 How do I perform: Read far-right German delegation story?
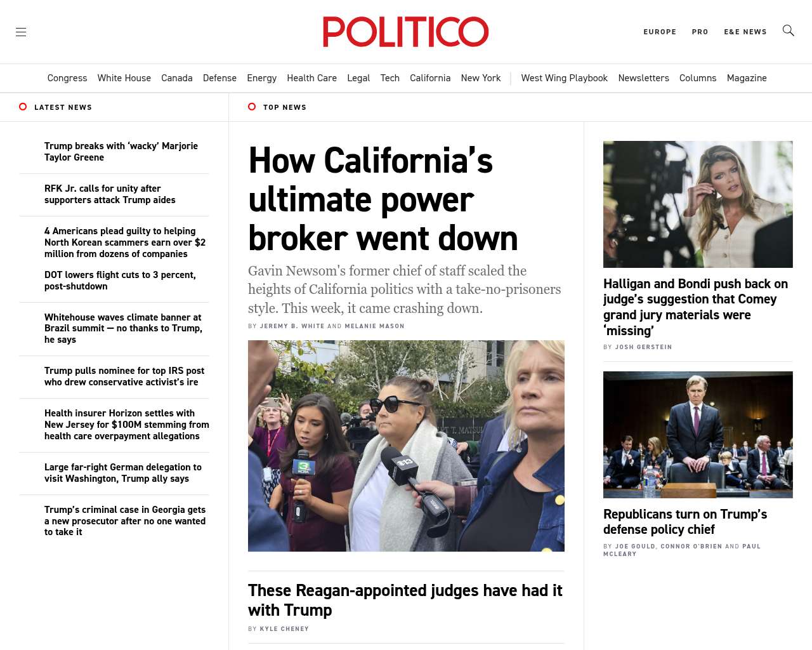coord(123,473)
